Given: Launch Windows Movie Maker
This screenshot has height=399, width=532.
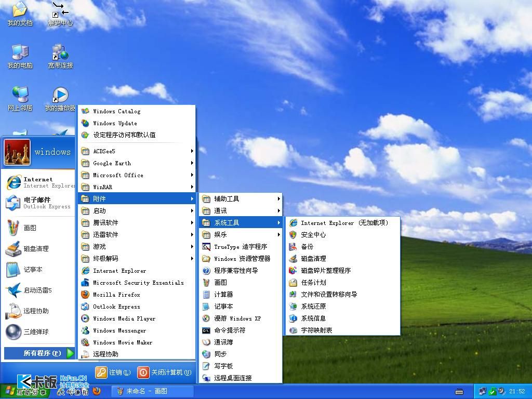Looking at the screenshot, I should tap(137, 342).
